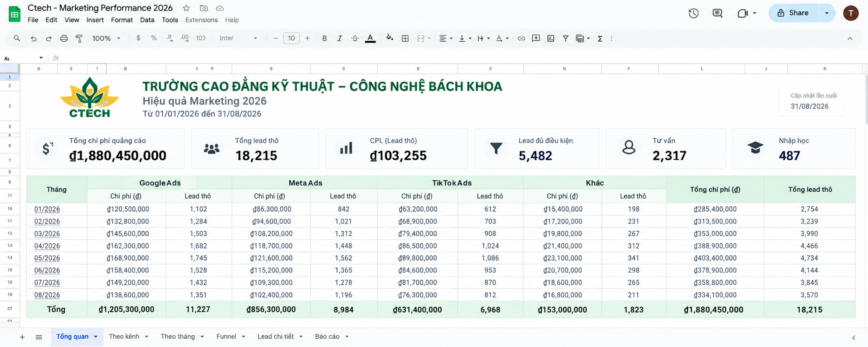Activate the paint format tool
The height and width of the screenshot is (347, 868).
click(79, 39)
